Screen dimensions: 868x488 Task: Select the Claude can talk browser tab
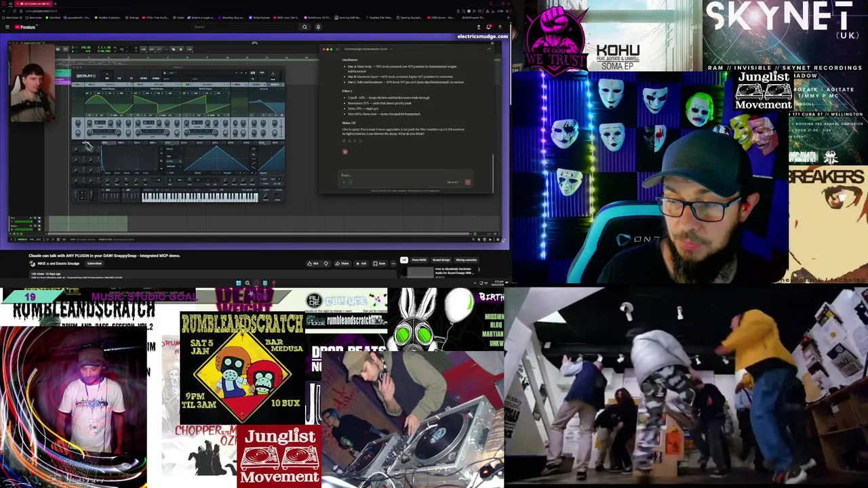point(34,3)
